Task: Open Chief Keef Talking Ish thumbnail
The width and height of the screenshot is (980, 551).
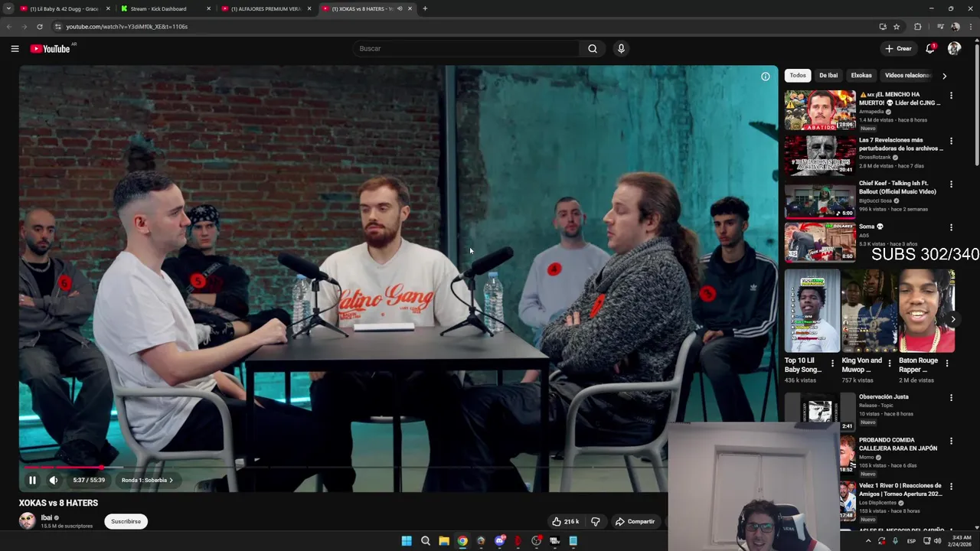Action: coord(820,199)
